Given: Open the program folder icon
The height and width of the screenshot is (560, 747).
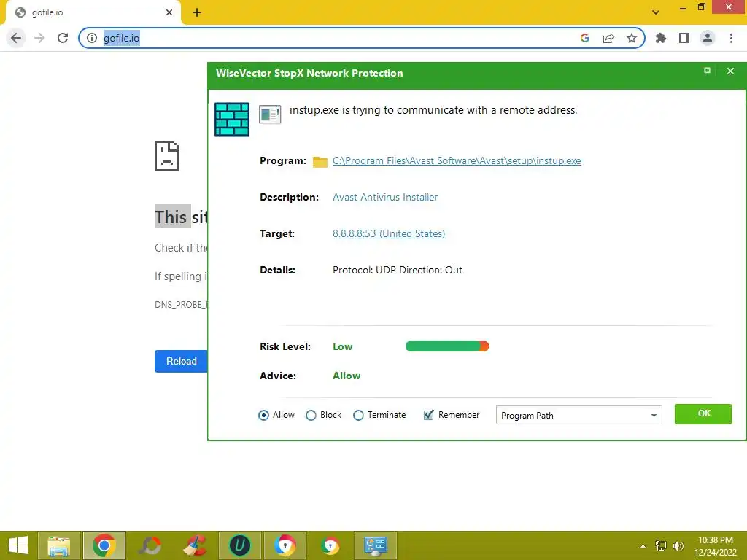Looking at the screenshot, I should [320, 162].
